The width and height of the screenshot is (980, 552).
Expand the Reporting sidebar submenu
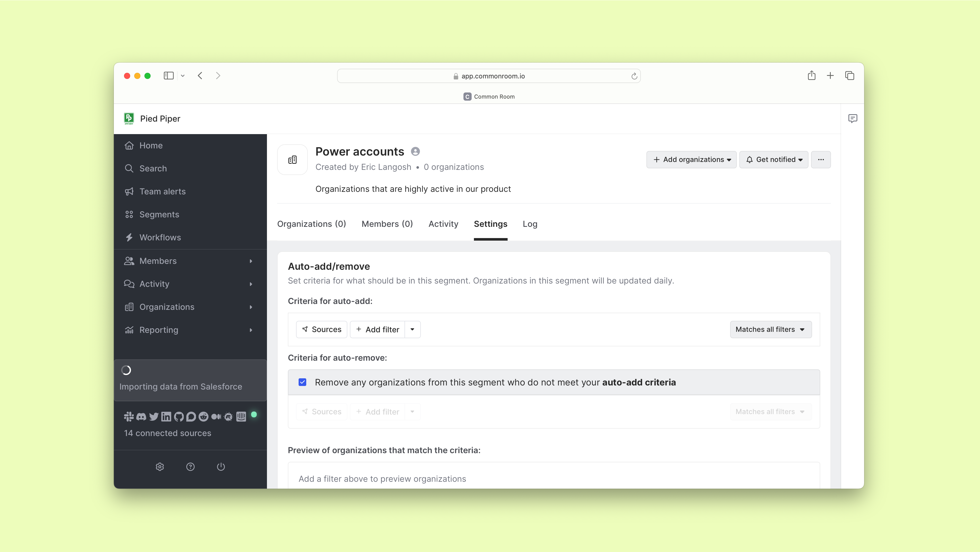coord(251,330)
